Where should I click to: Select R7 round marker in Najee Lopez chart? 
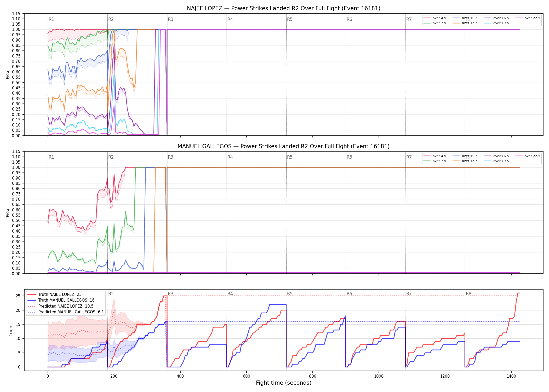click(409, 19)
